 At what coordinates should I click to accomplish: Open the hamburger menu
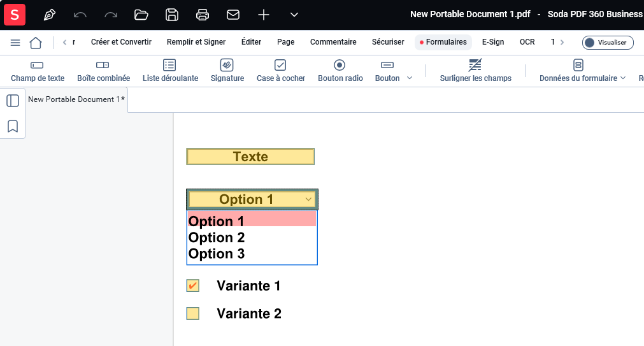[15, 42]
